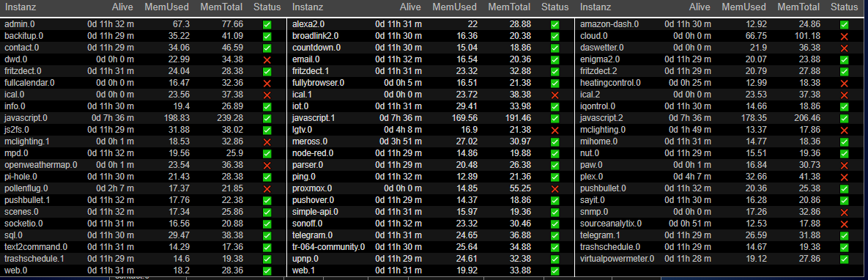Click the 101.18 MemTotal value of cloud.0
The height and width of the screenshot is (280, 868).
[x=807, y=36]
